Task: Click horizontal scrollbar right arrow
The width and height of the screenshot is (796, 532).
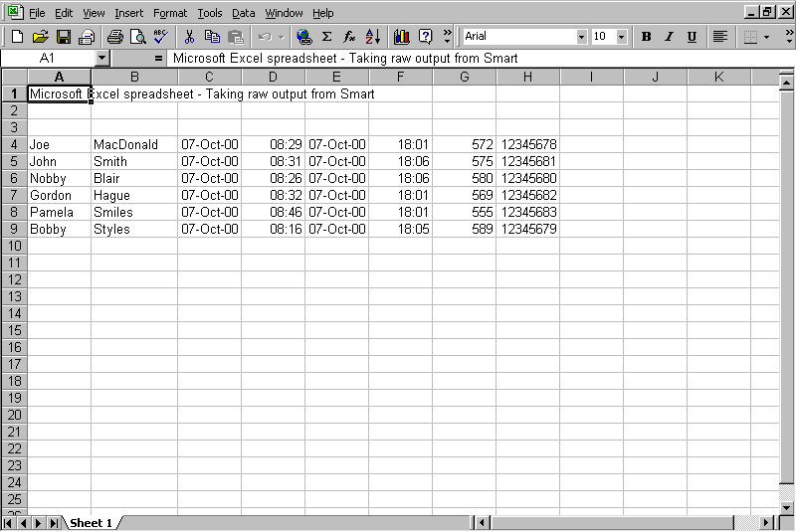Action: tap(766, 522)
